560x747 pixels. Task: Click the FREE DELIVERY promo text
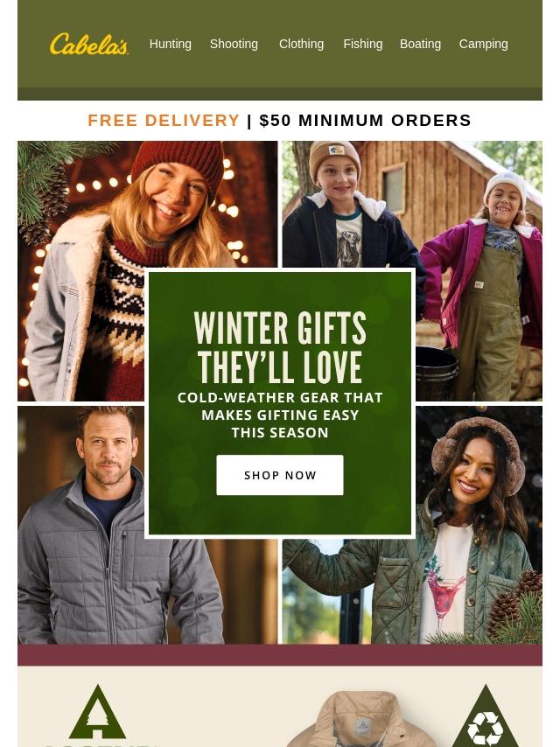(164, 120)
